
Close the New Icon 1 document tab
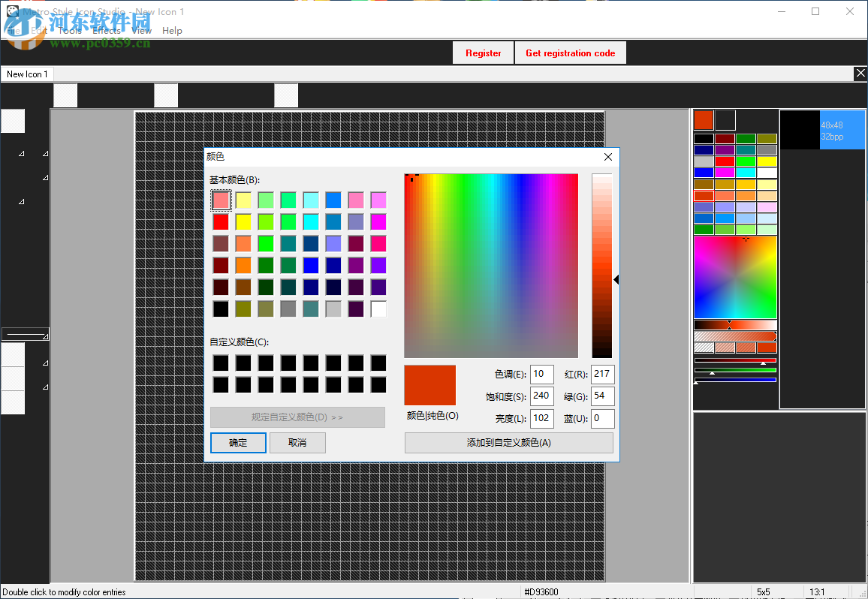(x=860, y=73)
